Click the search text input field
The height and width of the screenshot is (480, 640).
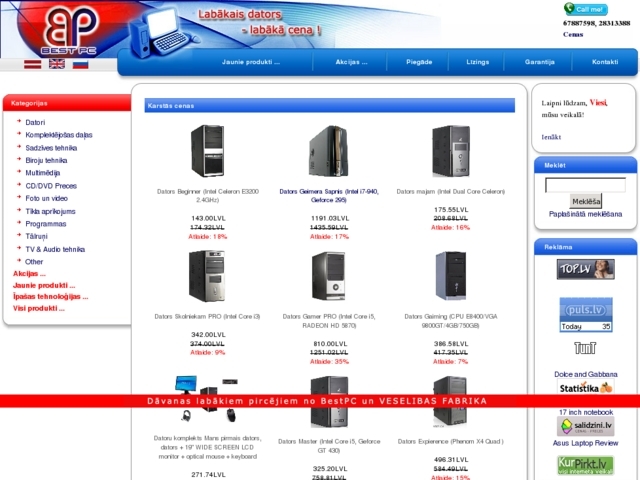[x=585, y=185]
